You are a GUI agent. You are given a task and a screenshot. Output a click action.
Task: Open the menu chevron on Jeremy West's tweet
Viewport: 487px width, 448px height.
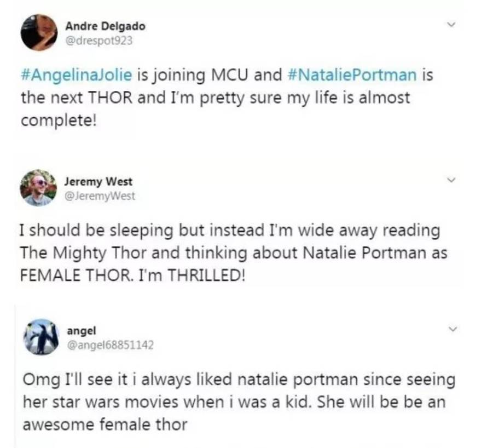click(451, 178)
